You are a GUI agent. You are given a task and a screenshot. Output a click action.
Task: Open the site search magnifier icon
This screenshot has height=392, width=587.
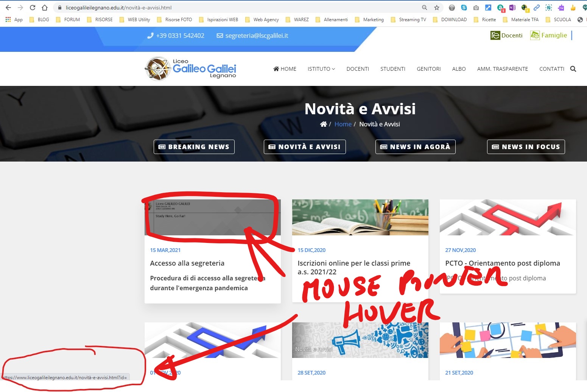[x=573, y=69]
